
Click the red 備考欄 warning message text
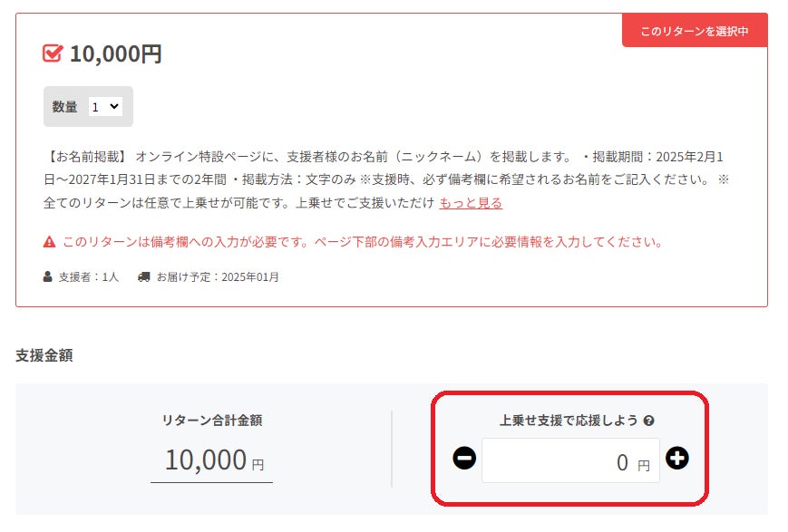[x=363, y=243]
